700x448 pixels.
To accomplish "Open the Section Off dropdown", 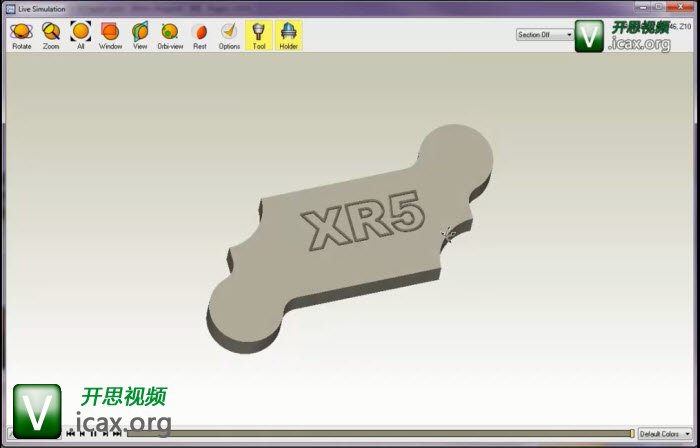I will pos(545,35).
